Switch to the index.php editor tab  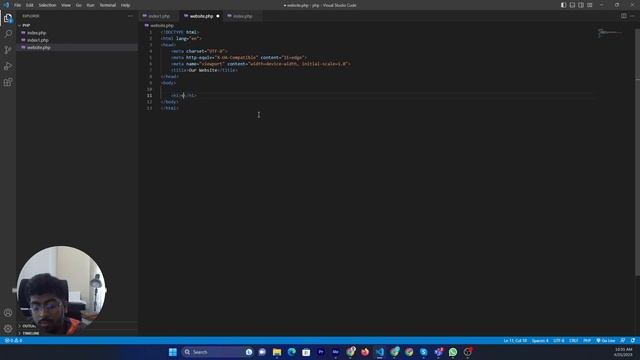point(242,16)
